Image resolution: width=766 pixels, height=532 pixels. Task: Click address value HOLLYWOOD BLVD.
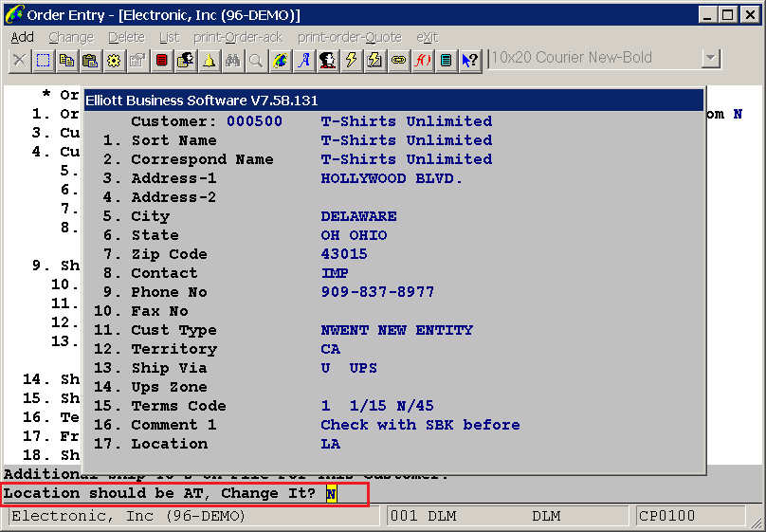392,178
